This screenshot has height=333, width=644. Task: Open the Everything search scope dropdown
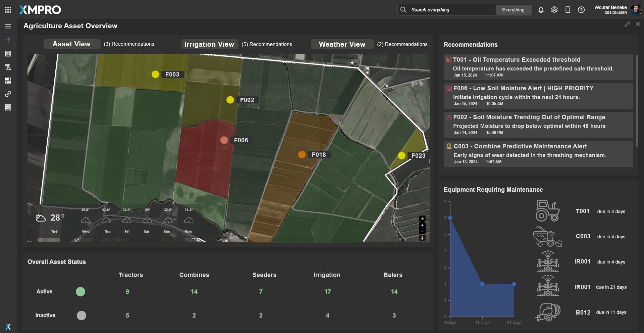tap(513, 10)
